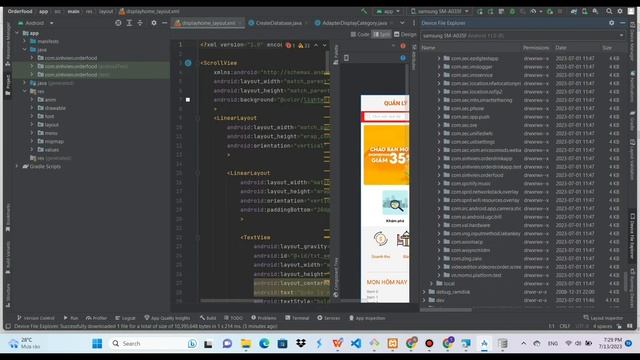The width and height of the screenshot is (640, 360).
Task: Expand Gradle Scripts node
Action: tap(17, 166)
